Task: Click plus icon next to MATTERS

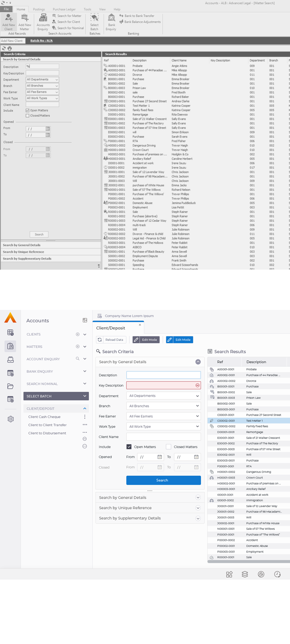Action: pyautogui.click(x=78, y=347)
